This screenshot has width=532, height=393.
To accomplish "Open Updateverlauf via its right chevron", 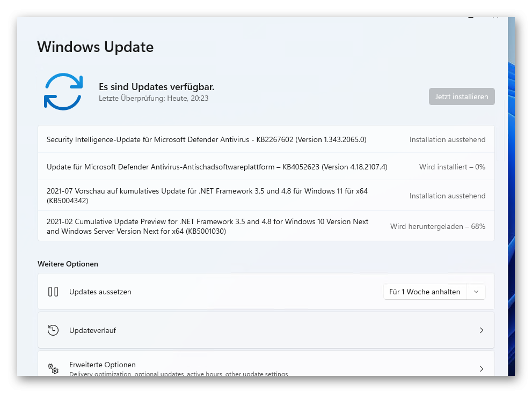I will point(482,330).
